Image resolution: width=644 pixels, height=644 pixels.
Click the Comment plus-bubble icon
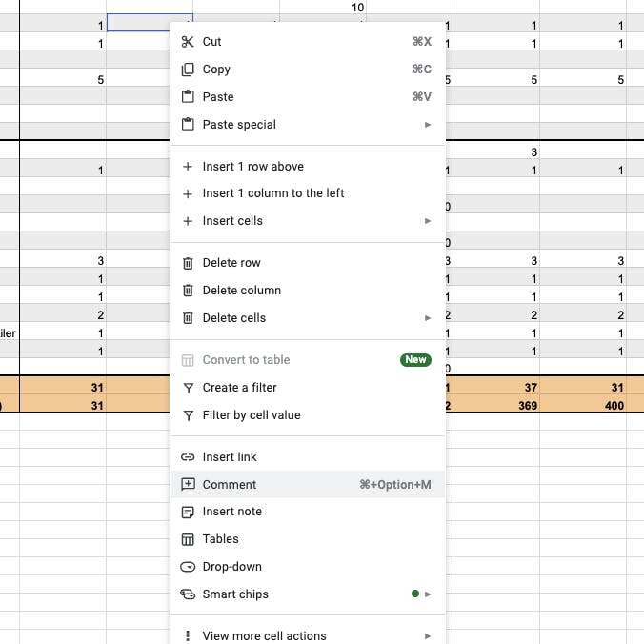pos(187,485)
